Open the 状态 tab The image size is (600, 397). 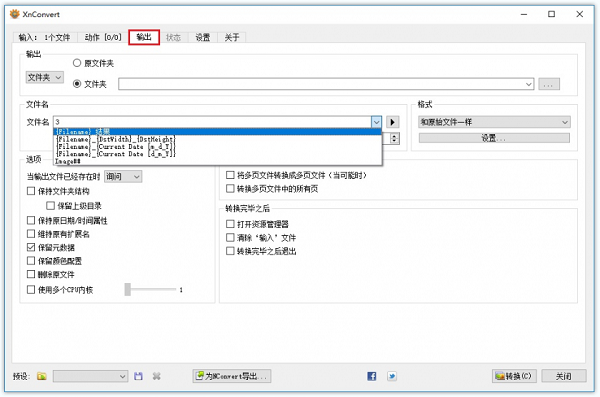pos(173,37)
